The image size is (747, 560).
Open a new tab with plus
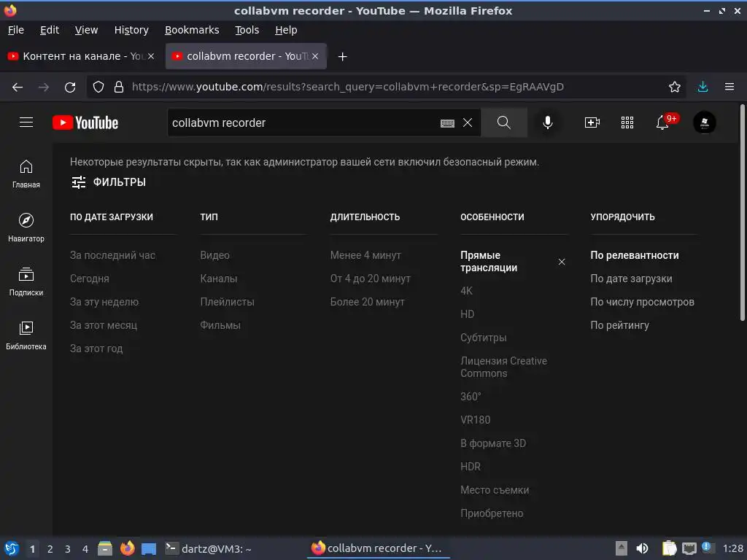click(343, 57)
